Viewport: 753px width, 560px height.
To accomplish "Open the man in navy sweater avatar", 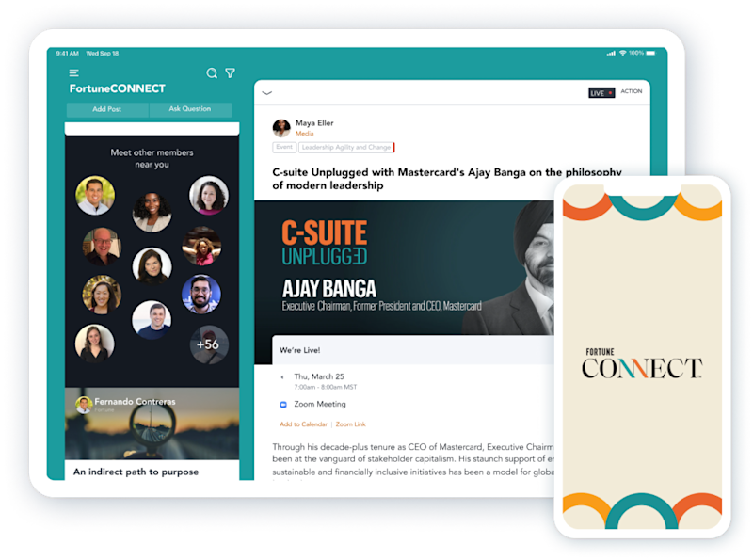I will click(152, 319).
